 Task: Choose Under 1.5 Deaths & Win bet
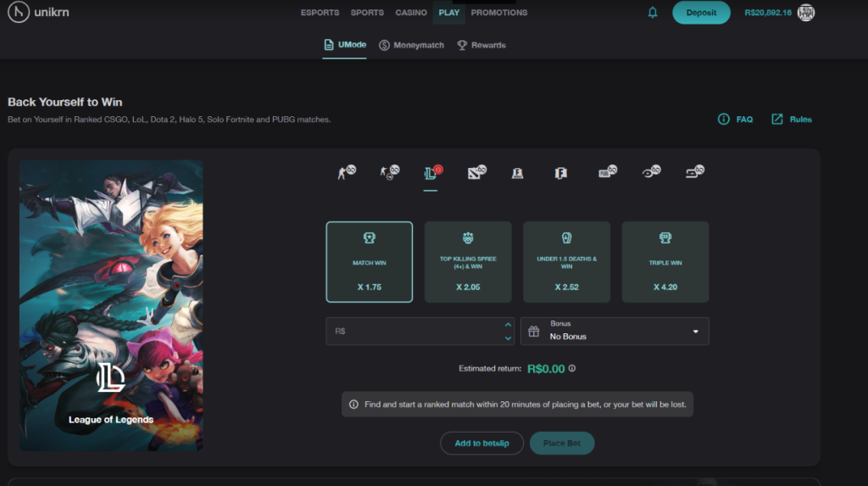(x=566, y=262)
